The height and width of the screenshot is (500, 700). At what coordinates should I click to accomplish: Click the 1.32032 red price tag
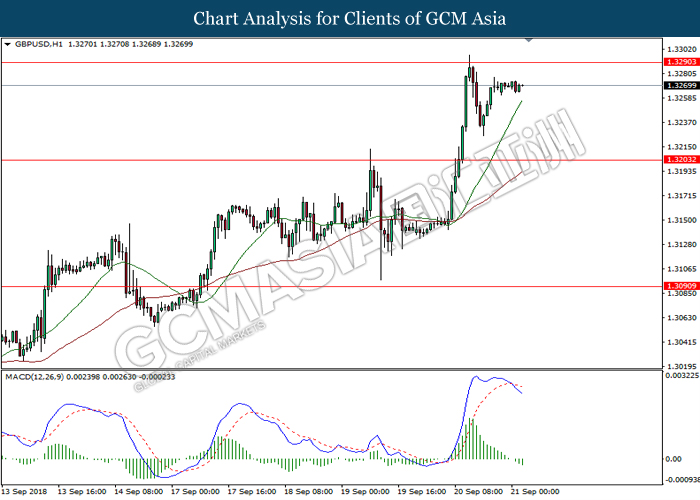[681, 159]
